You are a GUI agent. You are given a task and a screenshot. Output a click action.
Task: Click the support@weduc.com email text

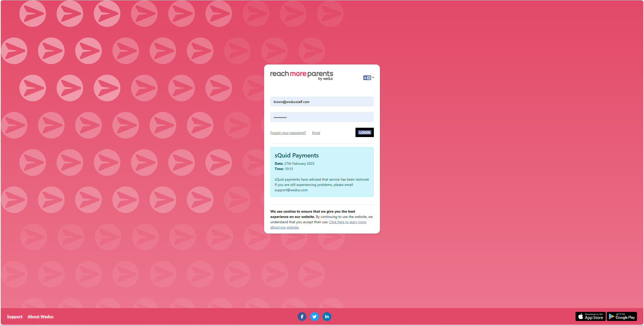[291, 190]
